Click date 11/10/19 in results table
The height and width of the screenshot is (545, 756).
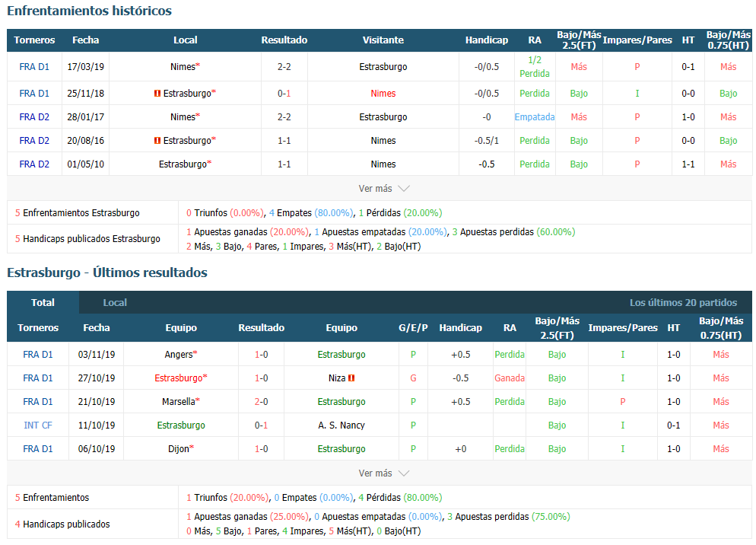coord(97,425)
